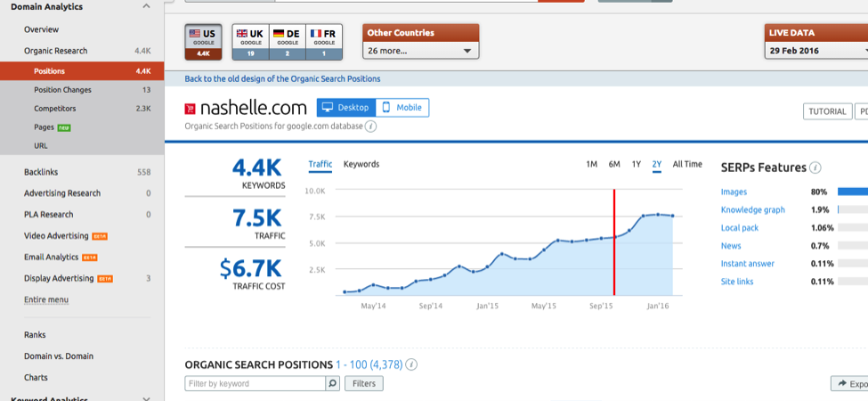Select the UK Google database flag button
868x401 pixels.
[x=250, y=42]
